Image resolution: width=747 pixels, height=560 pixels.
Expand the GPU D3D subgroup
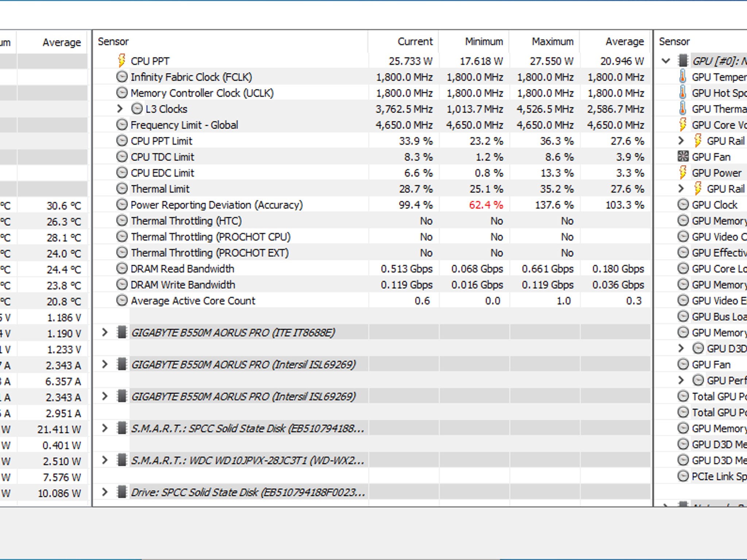(681, 349)
